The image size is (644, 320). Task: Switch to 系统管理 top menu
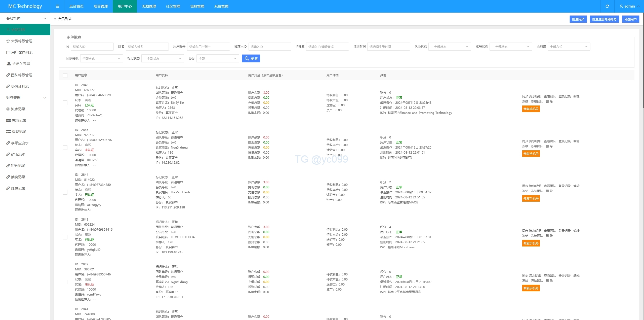pos(221,6)
